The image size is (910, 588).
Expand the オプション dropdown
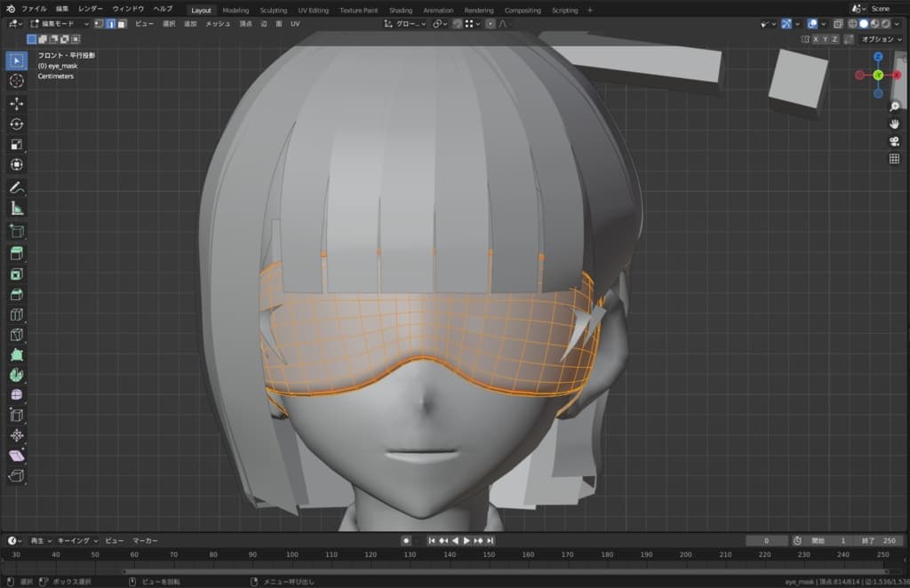[x=881, y=39]
